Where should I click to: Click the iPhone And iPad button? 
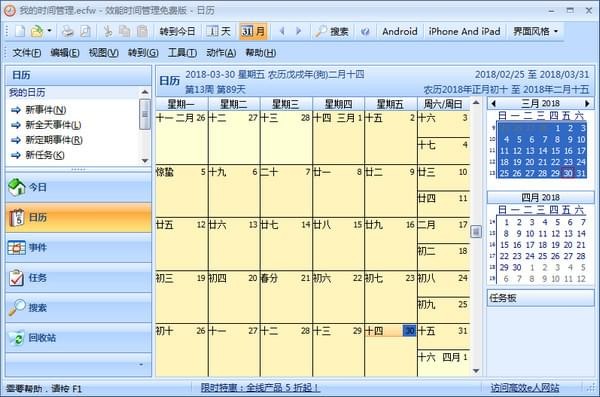[464, 31]
